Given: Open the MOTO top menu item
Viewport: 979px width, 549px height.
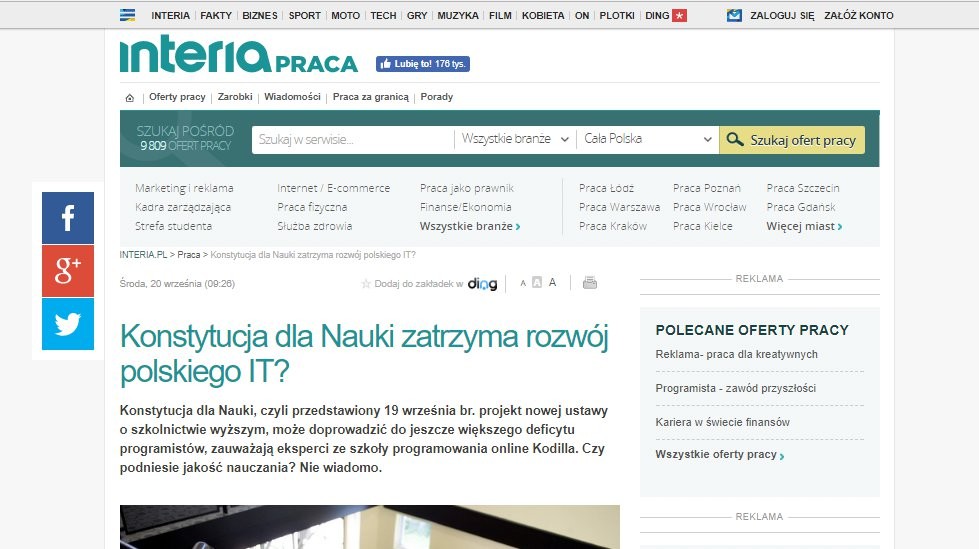Looking at the screenshot, I should click(x=345, y=16).
